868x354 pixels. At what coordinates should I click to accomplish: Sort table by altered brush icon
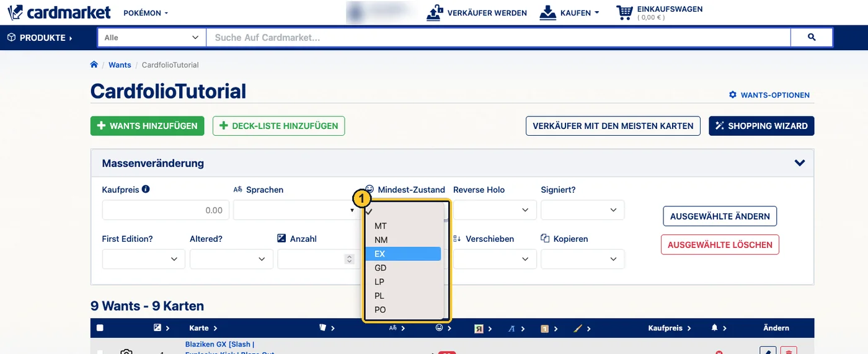tap(578, 328)
